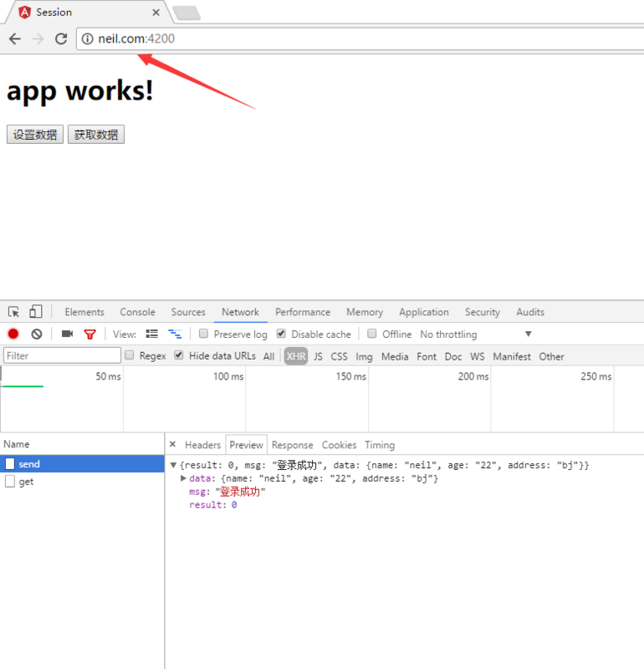Switch to the Console panel
Viewport: 644px width, 669px height.
click(137, 312)
